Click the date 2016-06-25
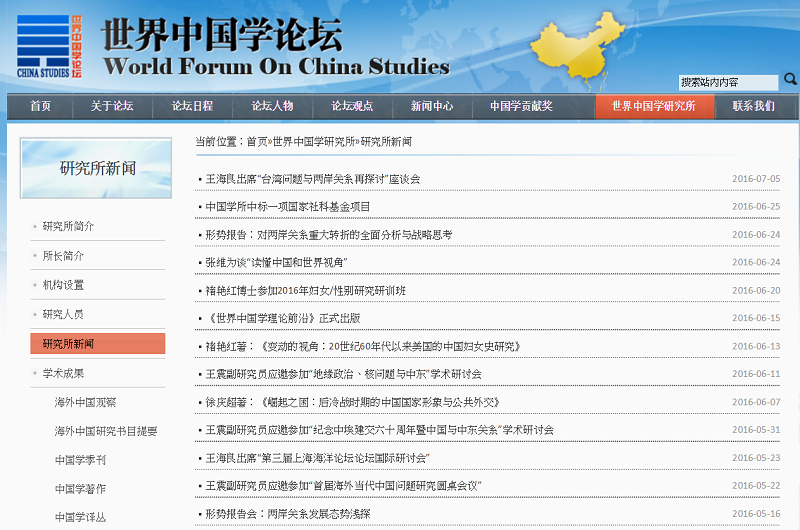This screenshot has height=530, width=800. click(x=756, y=206)
